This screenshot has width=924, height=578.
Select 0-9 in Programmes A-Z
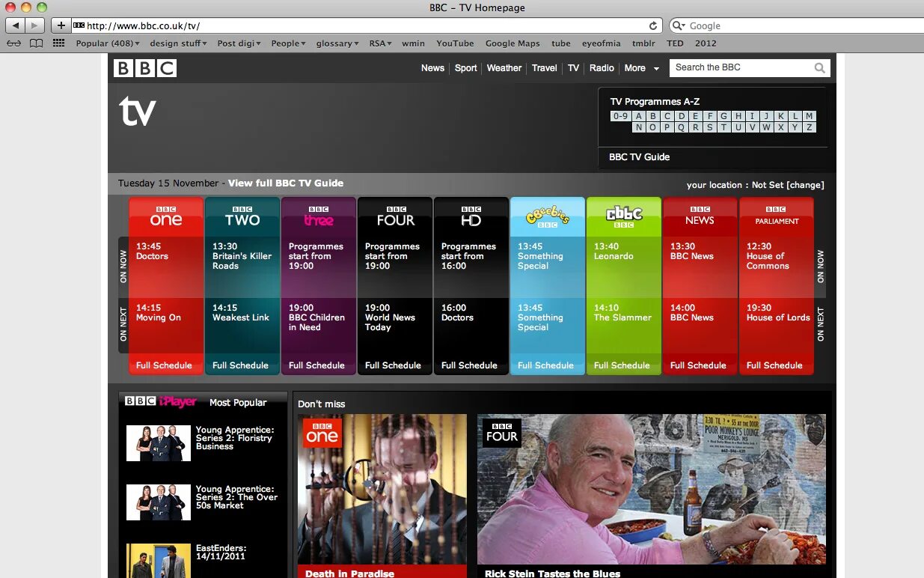pos(620,116)
